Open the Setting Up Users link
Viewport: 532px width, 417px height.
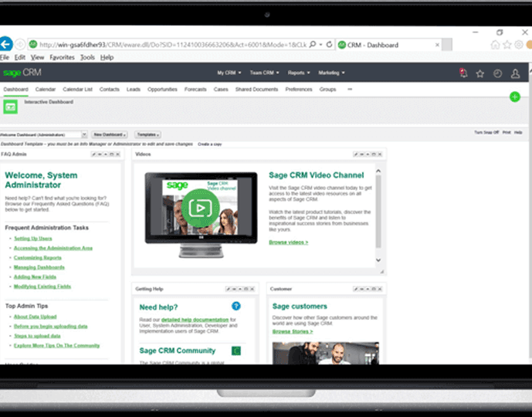(x=33, y=239)
